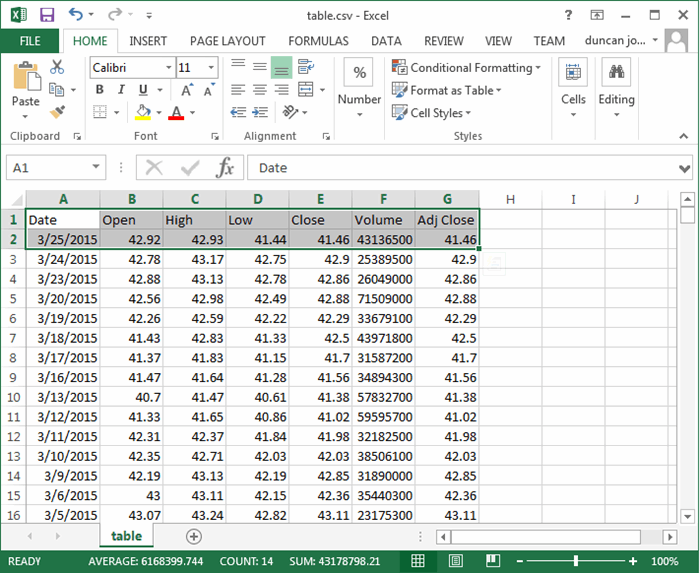Image resolution: width=700 pixels, height=573 pixels.
Task: Merge and center selected cells
Action: pos(306,89)
